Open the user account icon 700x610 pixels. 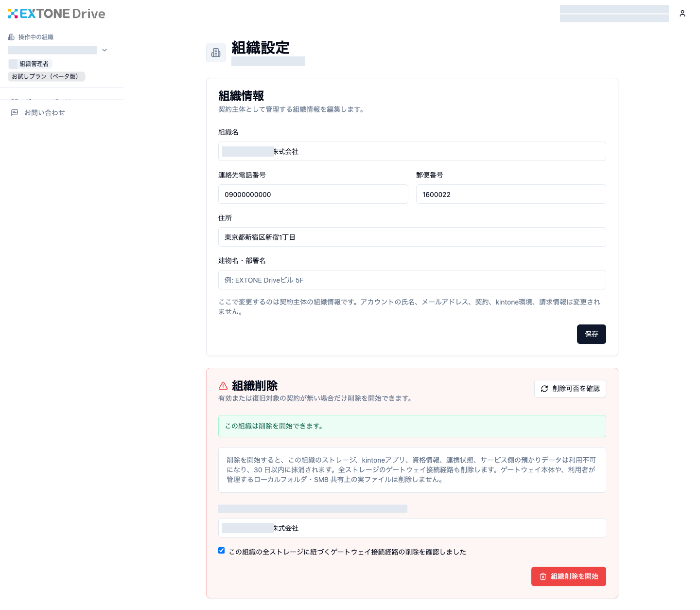(x=682, y=14)
